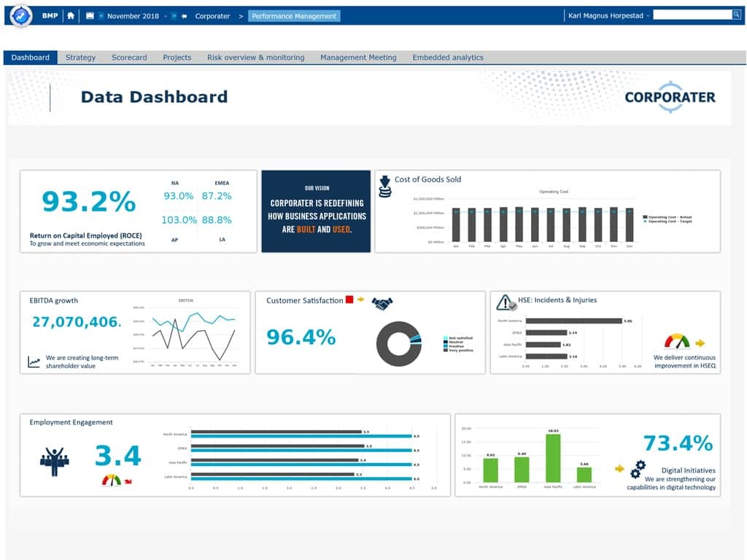Click the Corporater compass logo icon
The width and height of the screenshot is (747, 560).
20,15
